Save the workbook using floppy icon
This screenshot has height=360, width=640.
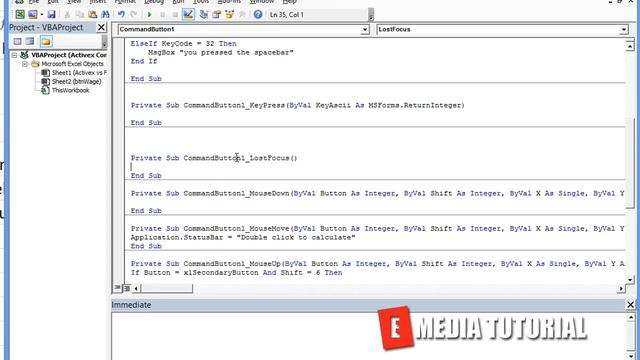click(51, 15)
